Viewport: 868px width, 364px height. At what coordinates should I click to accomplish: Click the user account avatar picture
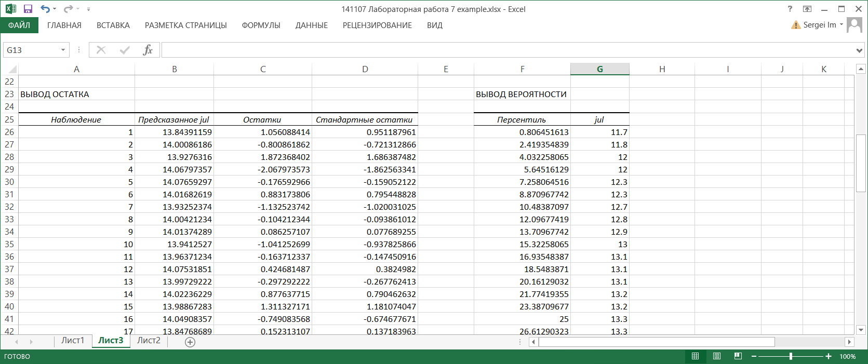[854, 25]
